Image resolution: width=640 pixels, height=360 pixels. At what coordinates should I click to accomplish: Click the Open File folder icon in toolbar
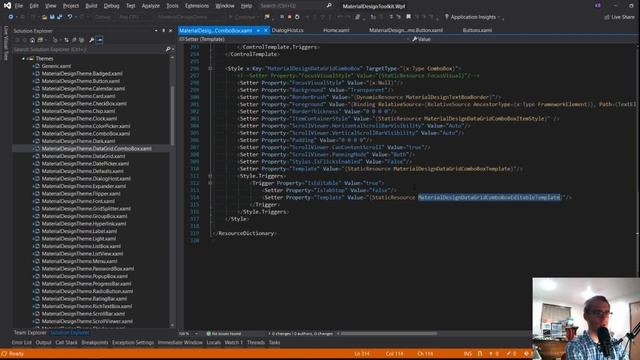(x=44, y=17)
